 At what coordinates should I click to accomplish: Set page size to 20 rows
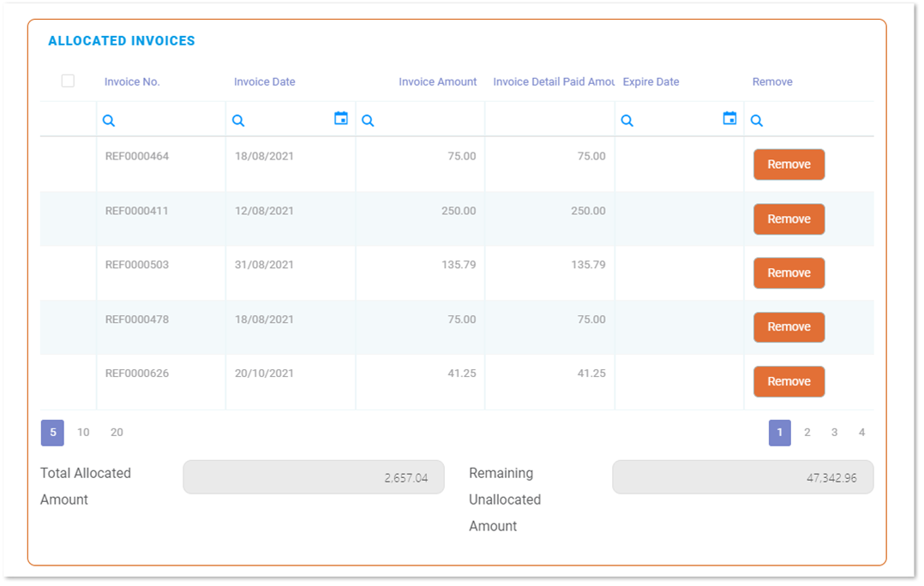coord(117,433)
